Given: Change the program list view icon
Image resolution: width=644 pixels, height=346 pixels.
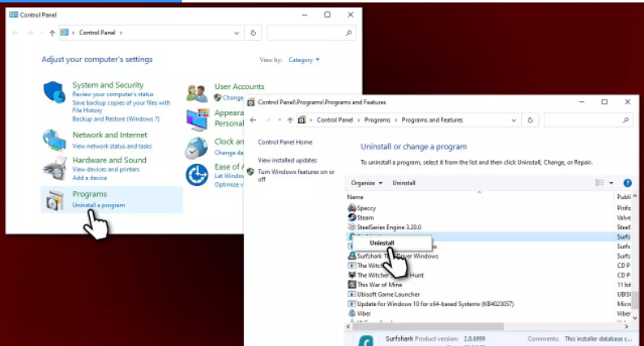Looking at the screenshot, I should (599, 183).
